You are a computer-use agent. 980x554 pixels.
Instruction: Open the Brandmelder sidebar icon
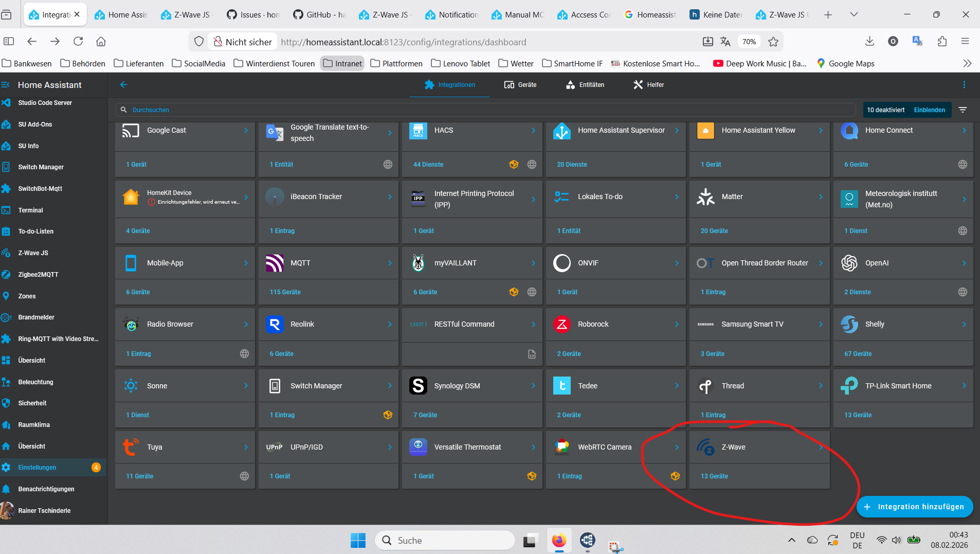(x=6, y=317)
